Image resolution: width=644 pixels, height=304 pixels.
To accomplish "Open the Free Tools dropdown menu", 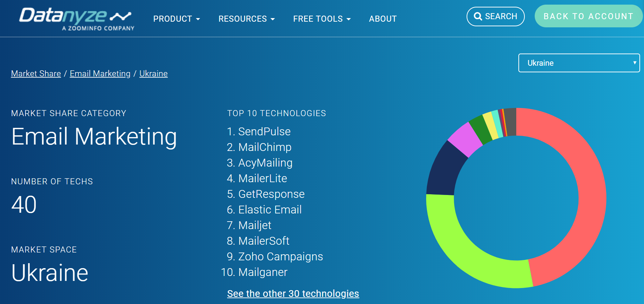I will pos(322,19).
